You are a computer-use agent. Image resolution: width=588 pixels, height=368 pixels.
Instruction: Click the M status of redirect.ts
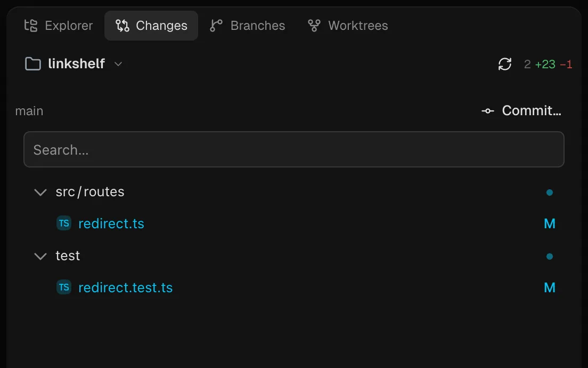pyautogui.click(x=549, y=224)
